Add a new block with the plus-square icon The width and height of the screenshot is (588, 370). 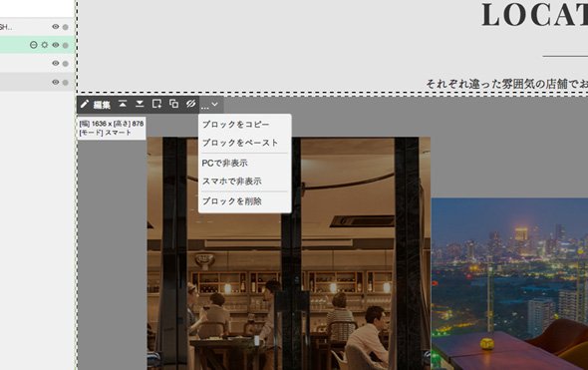click(156, 104)
